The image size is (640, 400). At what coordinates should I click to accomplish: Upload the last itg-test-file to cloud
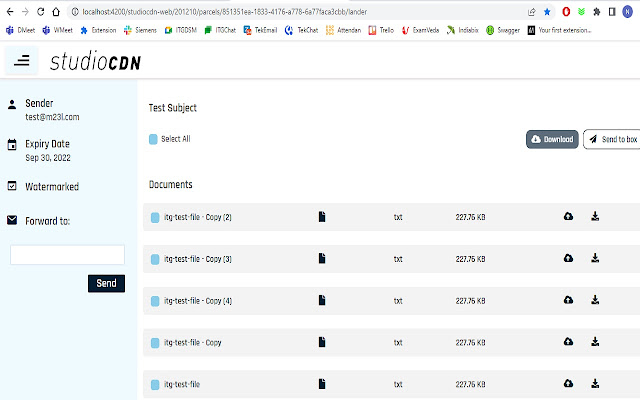pos(568,383)
